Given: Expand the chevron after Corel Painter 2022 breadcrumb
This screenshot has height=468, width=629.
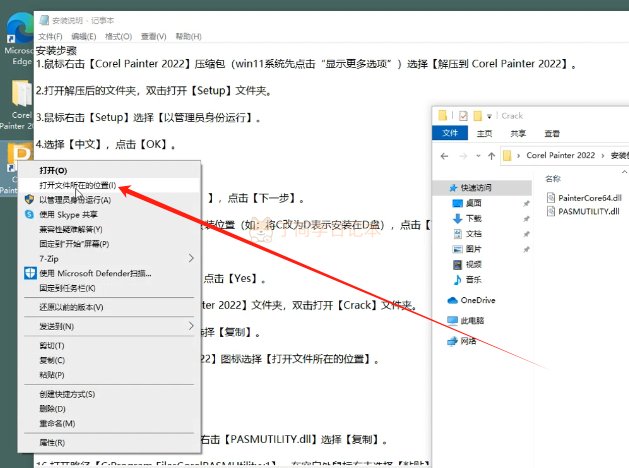Looking at the screenshot, I should [603, 156].
